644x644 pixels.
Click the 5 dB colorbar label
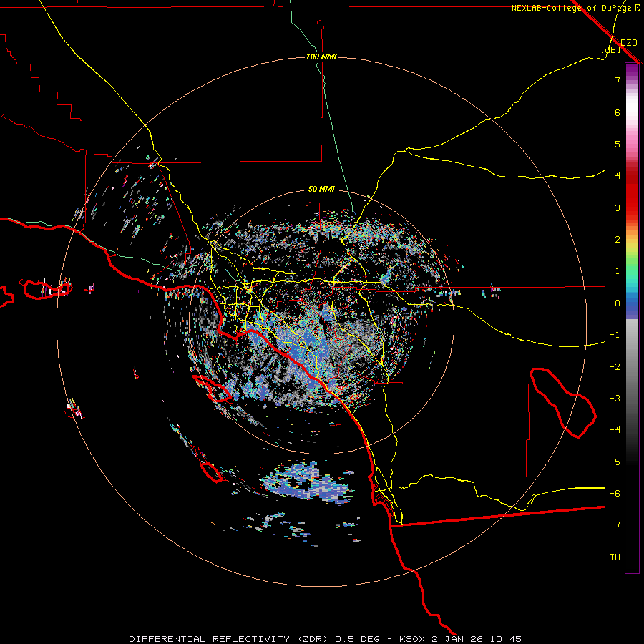tap(618, 144)
